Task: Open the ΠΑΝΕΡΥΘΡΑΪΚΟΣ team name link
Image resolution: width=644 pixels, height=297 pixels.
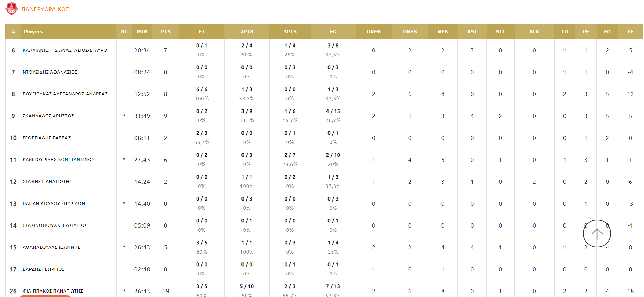Action: pyautogui.click(x=45, y=9)
